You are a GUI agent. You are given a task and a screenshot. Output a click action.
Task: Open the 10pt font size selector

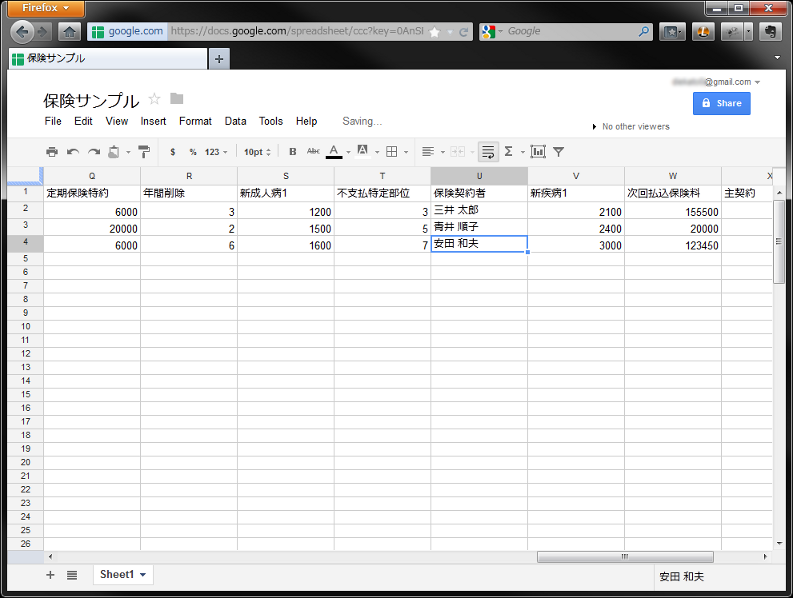(257, 152)
